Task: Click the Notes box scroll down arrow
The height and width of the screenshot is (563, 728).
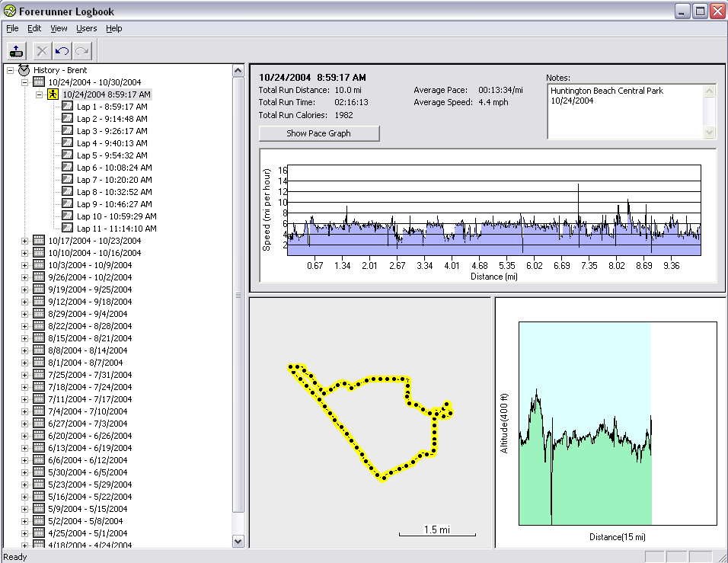Action: [710, 133]
